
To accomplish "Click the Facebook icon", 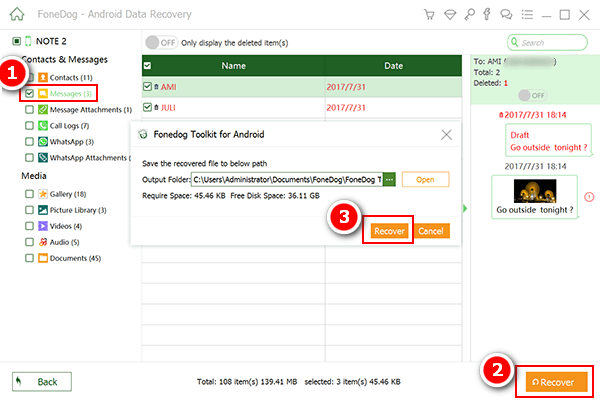I will tap(487, 14).
